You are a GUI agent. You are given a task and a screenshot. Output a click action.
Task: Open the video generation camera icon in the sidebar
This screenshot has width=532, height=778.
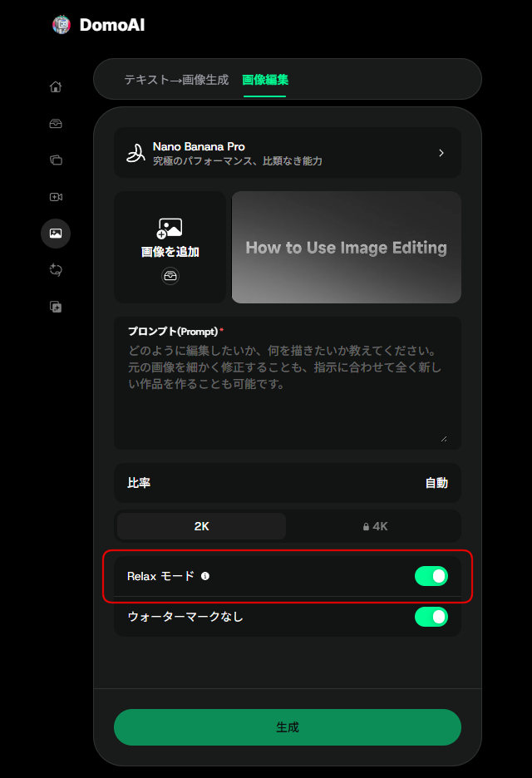56,197
